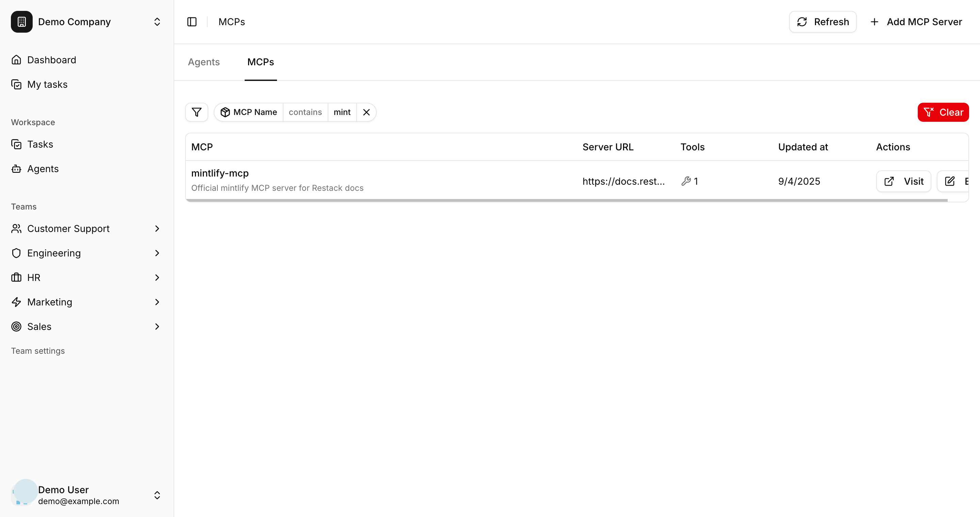This screenshot has height=517, width=980.
Task: Click the Demo Company logo icon
Action: tap(22, 22)
